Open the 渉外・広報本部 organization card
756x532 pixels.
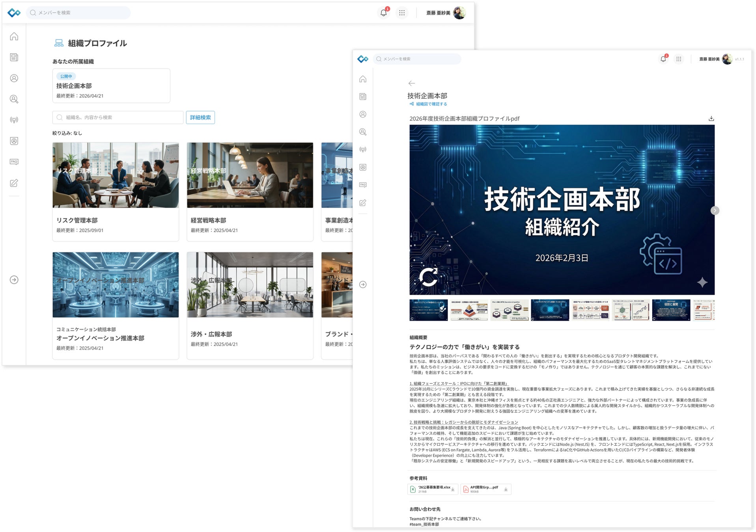pos(250,305)
